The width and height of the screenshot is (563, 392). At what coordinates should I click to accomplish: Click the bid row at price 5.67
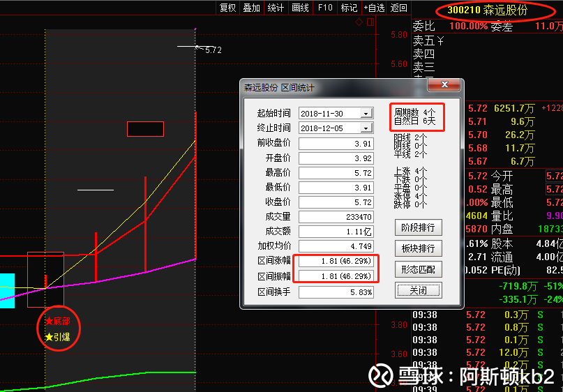tap(513, 162)
